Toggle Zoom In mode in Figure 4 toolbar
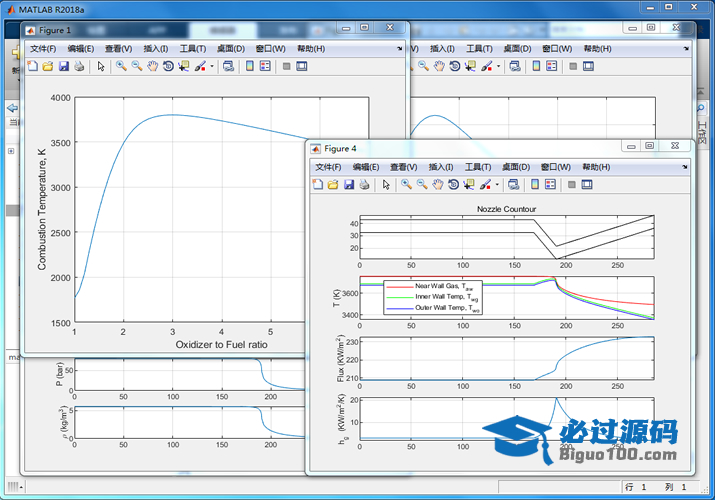The width and height of the screenshot is (715, 500). click(x=406, y=185)
